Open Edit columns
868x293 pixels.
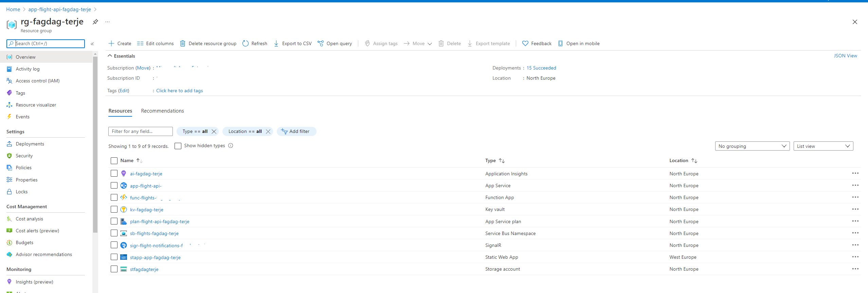coord(155,43)
